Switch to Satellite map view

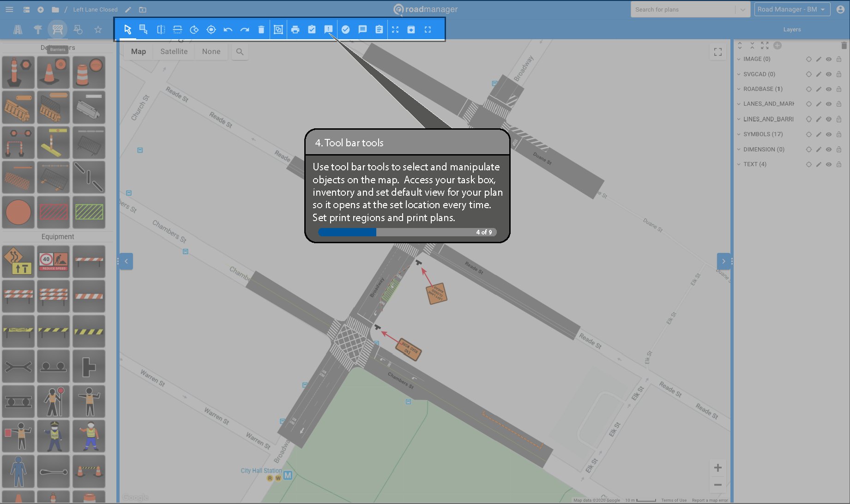(x=174, y=52)
